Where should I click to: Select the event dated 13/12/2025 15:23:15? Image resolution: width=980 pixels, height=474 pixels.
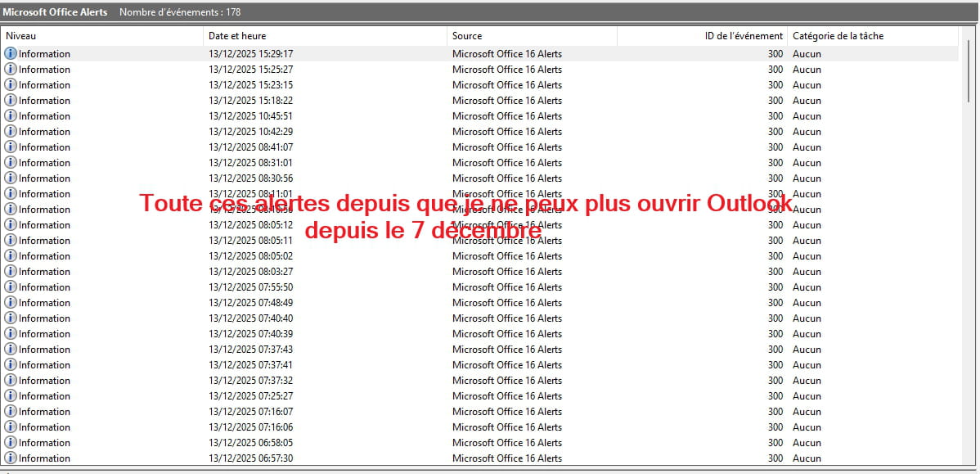pos(250,85)
